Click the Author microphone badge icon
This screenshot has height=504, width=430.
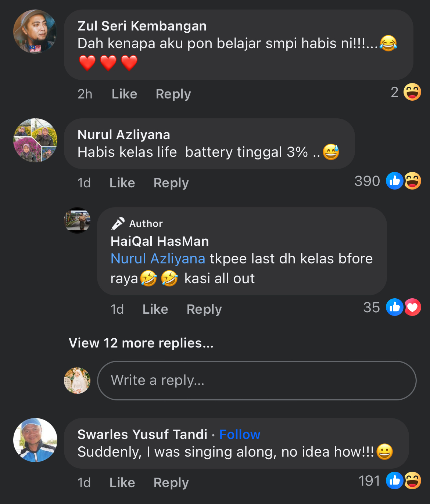coord(118,223)
